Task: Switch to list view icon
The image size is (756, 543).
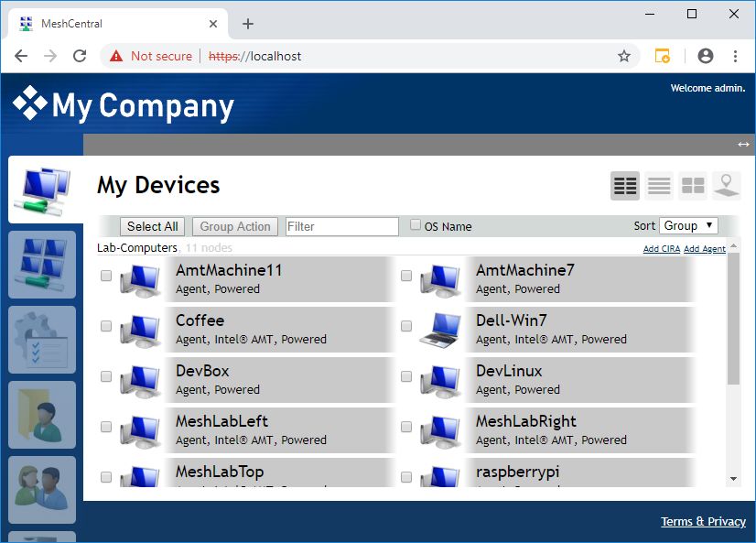Action: pos(659,186)
